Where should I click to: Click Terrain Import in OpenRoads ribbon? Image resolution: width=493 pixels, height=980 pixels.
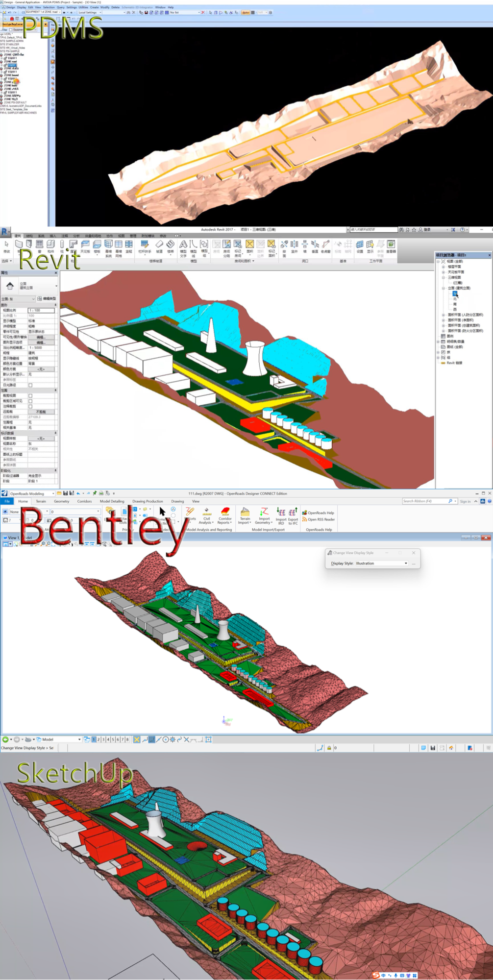pyautogui.click(x=245, y=516)
